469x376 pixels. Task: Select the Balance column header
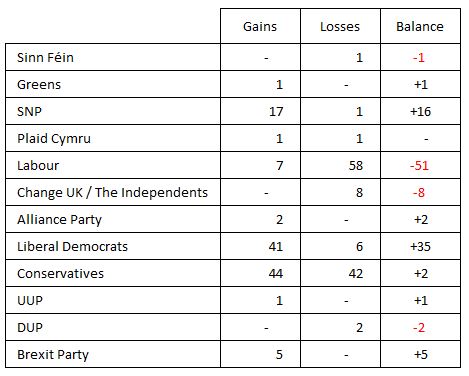[x=420, y=27]
